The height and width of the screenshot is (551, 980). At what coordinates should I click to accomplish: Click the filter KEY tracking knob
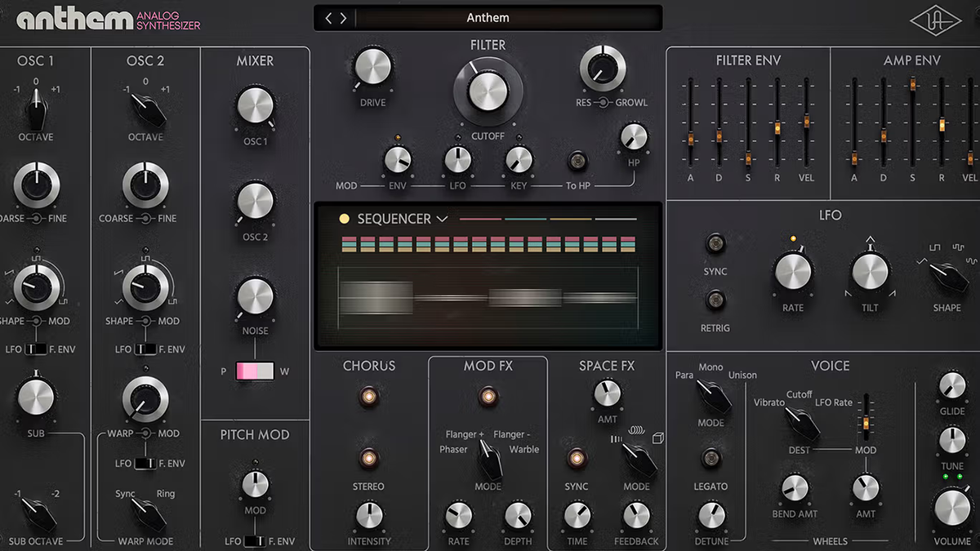tap(518, 159)
